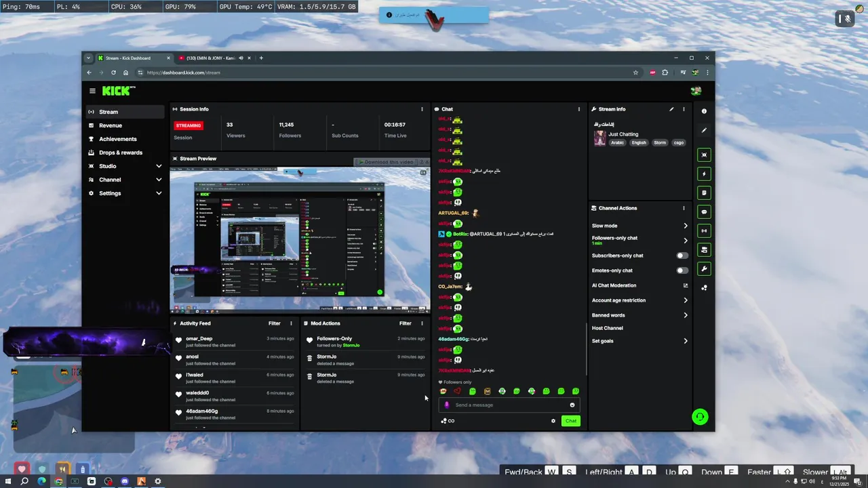Image resolution: width=868 pixels, height=488 pixels.
Task: Toggle the Stream Preview widget icon in sidebar
Action: click(x=704, y=155)
